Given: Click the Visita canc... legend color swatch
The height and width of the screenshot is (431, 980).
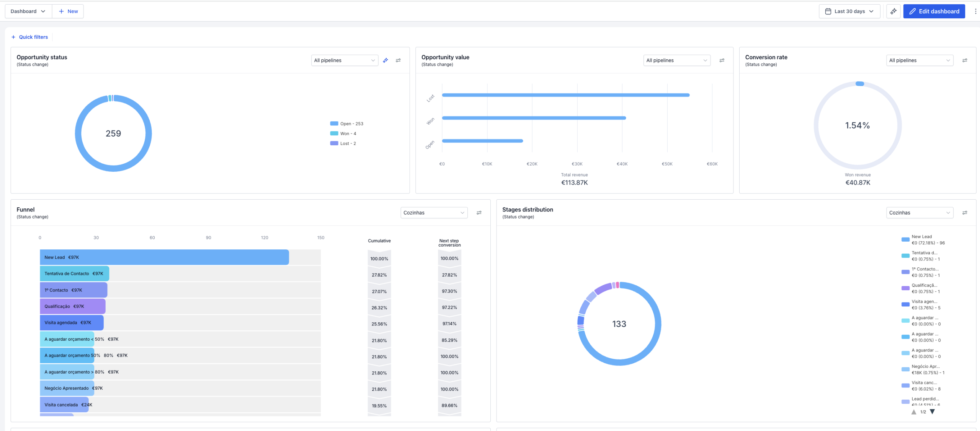Looking at the screenshot, I should (x=905, y=386).
